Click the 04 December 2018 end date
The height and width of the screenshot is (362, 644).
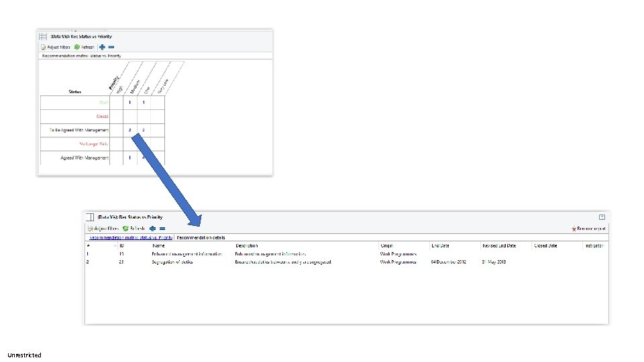pyautogui.click(x=449, y=262)
